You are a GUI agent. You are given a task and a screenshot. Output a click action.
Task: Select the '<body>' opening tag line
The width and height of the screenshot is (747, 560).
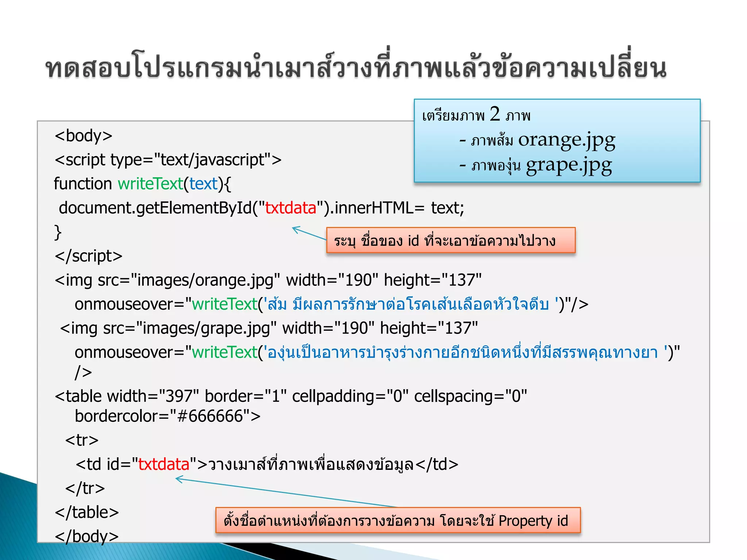84,136
